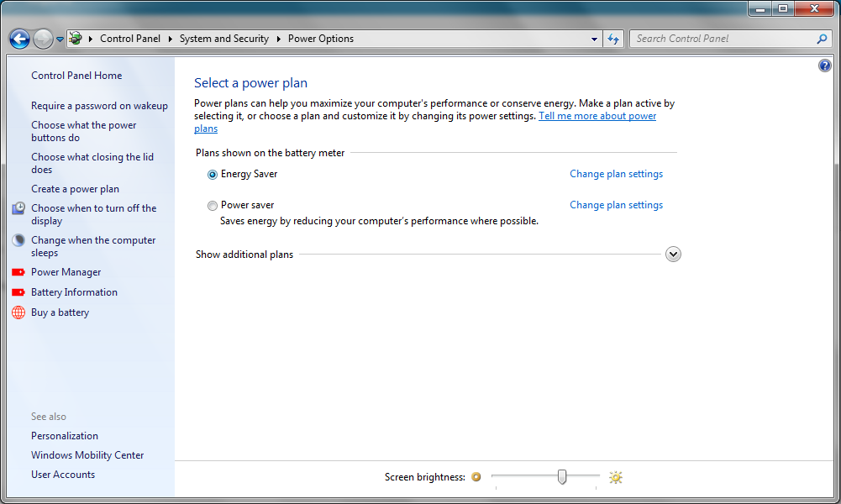Select the Power saver radio button

[x=213, y=206]
